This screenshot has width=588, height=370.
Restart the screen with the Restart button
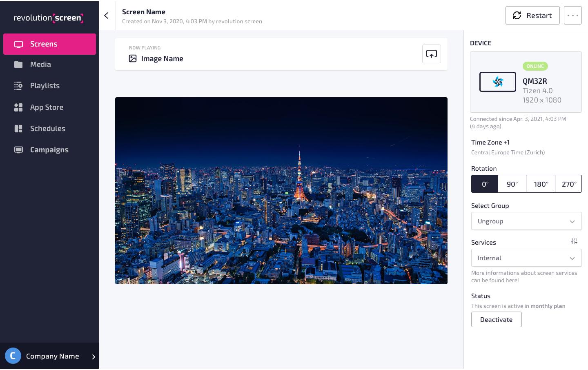tap(532, 16)
